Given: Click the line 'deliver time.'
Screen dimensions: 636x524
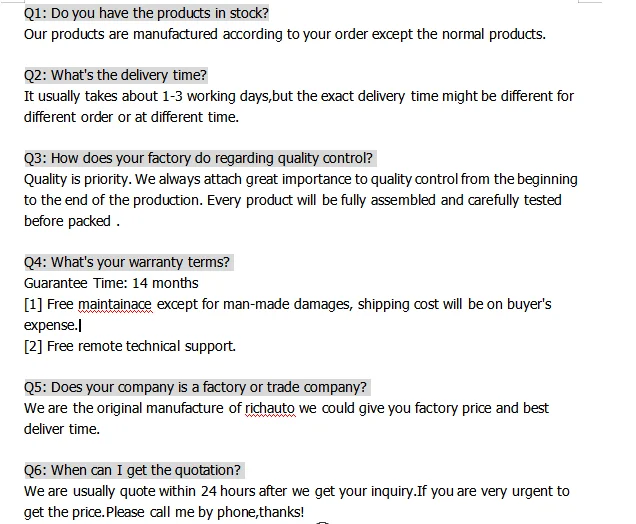Looking at the screenshot, I should [x=62, y=429].
